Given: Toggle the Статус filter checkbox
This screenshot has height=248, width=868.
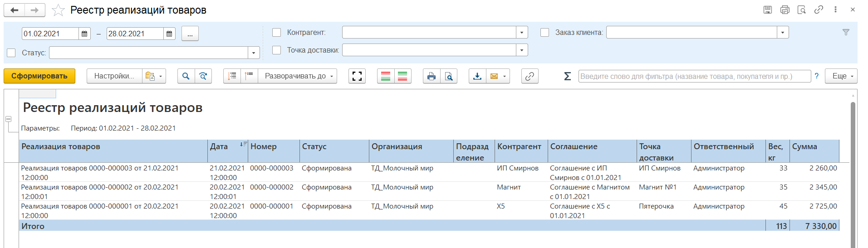Looking at the screenshot, I should (11, 53).
